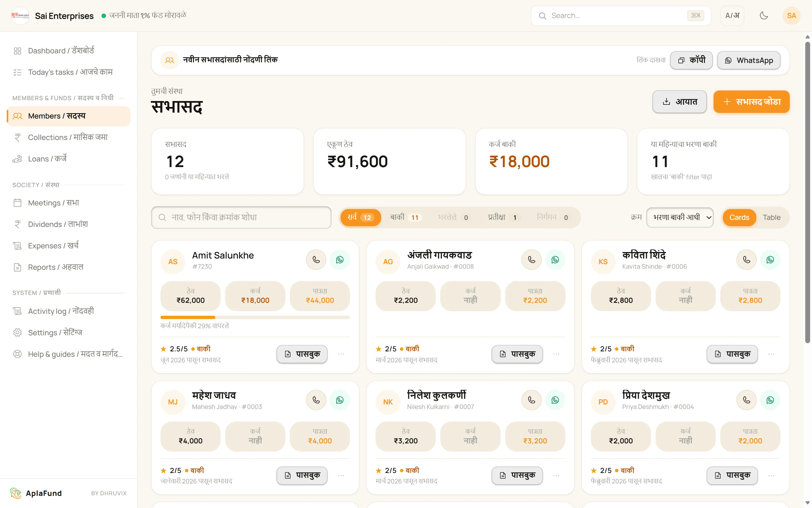Toggle dark mode moon icon
The height and width of the screenshot is (508, 812).
764,16
